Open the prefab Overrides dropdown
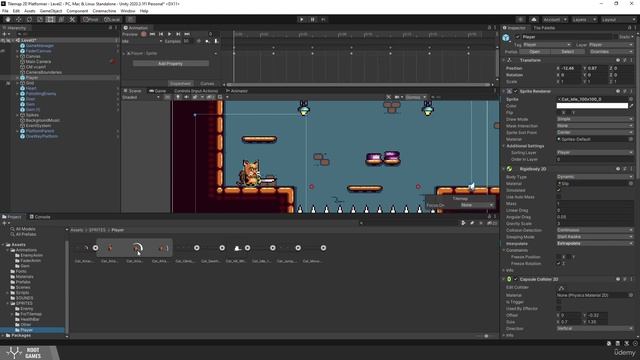Screen dimensions: 640x360 [x=610, y=52]
